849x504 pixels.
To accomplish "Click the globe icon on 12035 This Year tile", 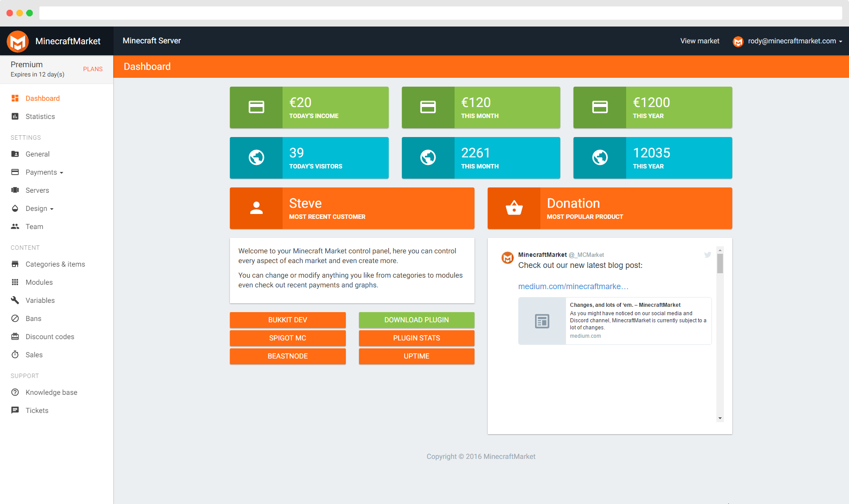I will point(600,157).
